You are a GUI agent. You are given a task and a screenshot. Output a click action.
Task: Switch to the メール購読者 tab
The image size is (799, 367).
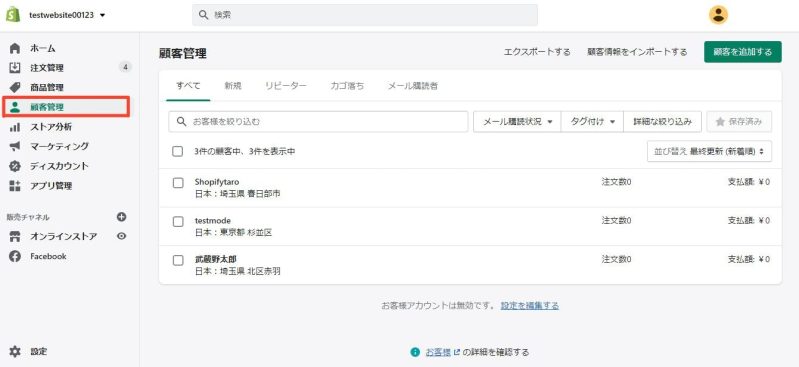413,86
